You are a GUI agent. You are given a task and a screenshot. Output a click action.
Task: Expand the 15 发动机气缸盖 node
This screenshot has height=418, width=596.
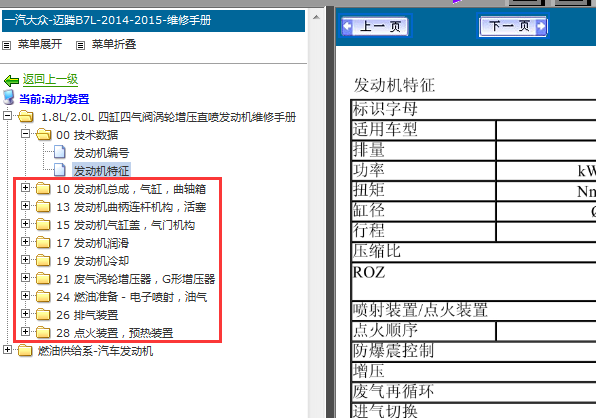click(x=25, y=223)
